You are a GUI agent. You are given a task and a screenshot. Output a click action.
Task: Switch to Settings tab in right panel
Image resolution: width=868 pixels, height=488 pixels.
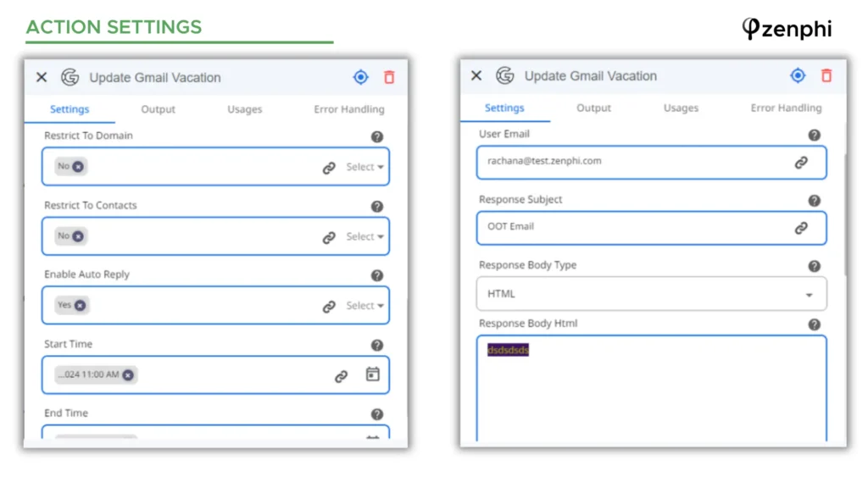coord(504,108)
